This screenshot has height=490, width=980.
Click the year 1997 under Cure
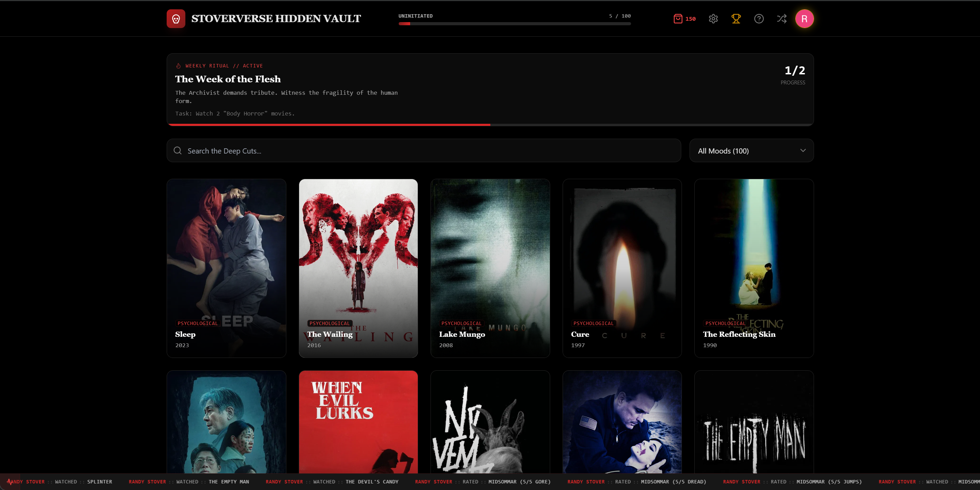tap(577, 345)
